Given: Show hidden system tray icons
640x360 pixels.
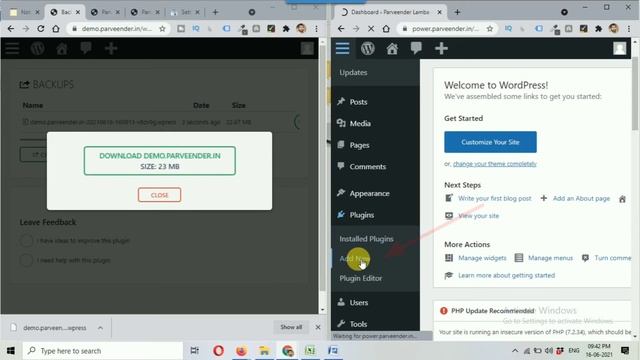Looking at the screenshot, I should pyautogui.click(x=515, y=351).
